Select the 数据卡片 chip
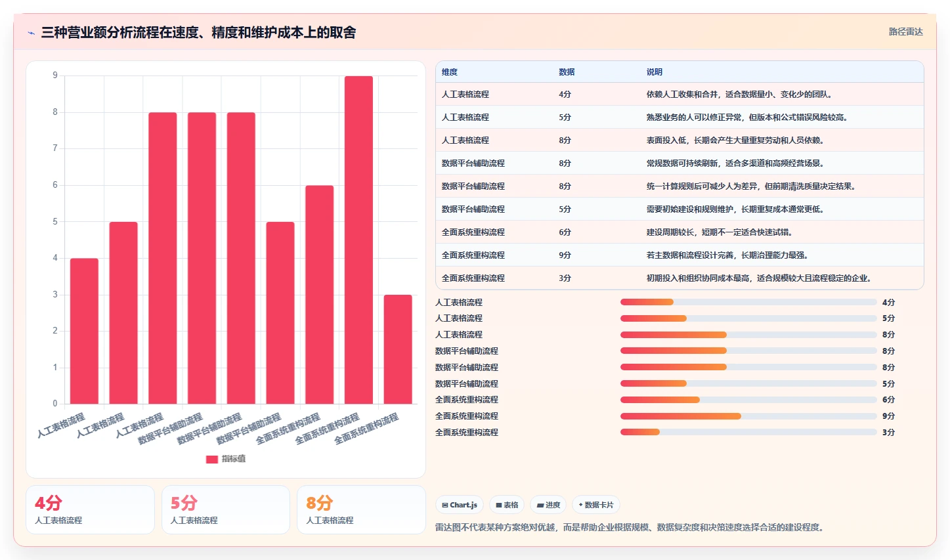The width and height of the screenshot is (950, 560). (x=596, y=505)
